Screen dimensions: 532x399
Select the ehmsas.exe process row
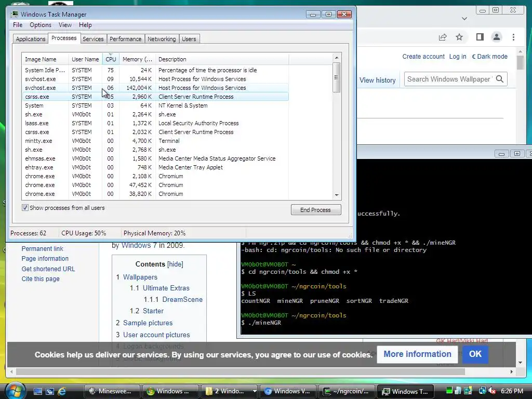point(155,158)
